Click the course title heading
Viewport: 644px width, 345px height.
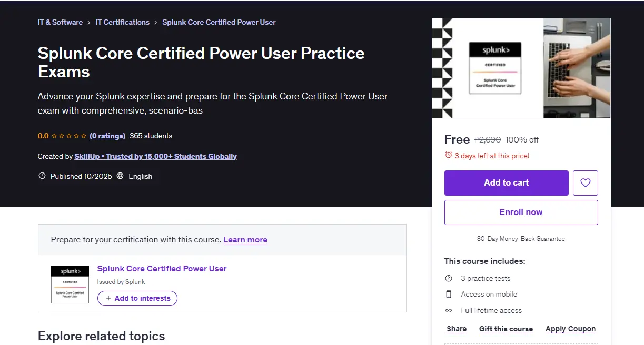201,62
